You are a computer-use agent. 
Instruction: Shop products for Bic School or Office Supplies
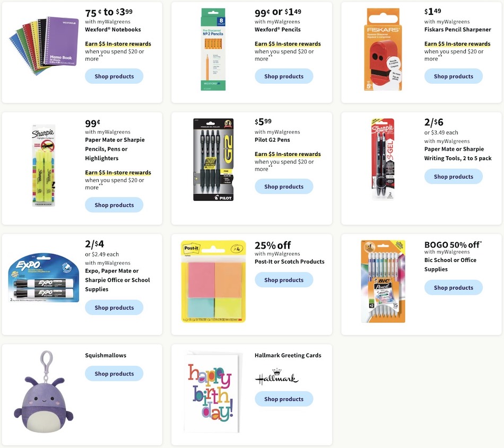454,288
